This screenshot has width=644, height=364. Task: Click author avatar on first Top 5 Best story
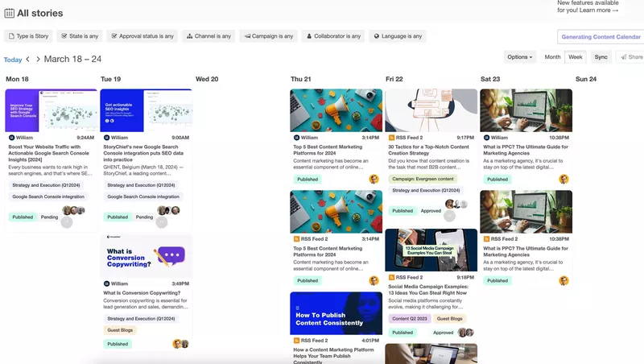374,179
